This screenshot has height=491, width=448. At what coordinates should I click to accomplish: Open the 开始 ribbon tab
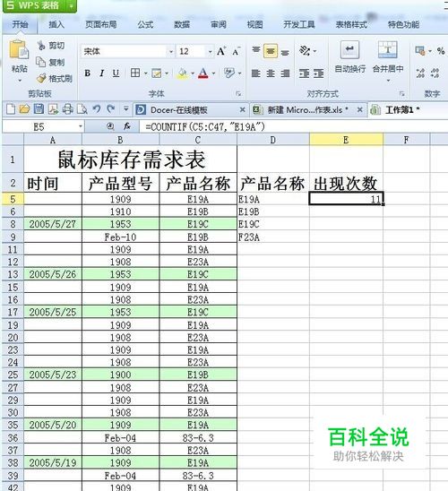(20, 24)
